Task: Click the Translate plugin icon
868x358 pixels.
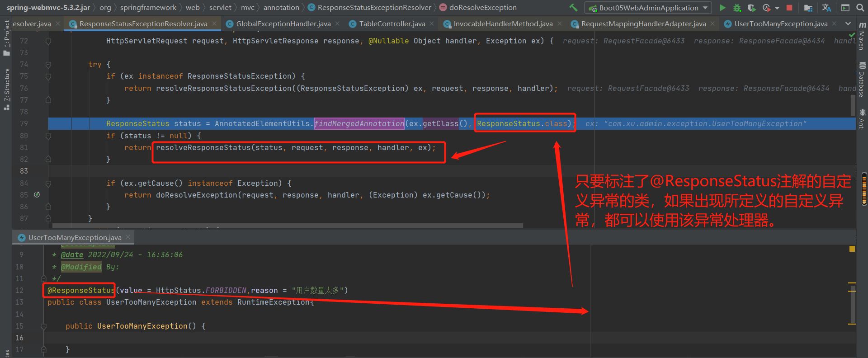Action: coord(826,8)
